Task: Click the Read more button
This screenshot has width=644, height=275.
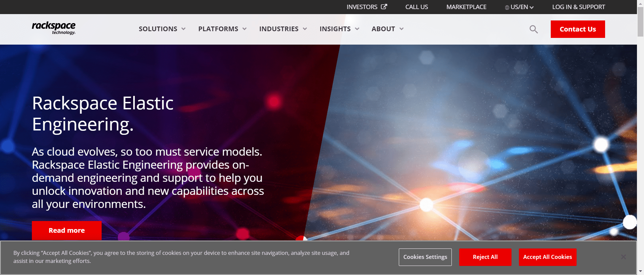Action: click(67, 230)
